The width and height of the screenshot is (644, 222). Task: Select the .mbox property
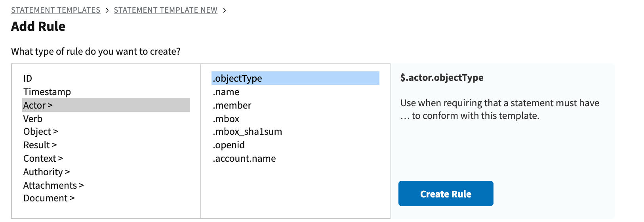(226, 119)
